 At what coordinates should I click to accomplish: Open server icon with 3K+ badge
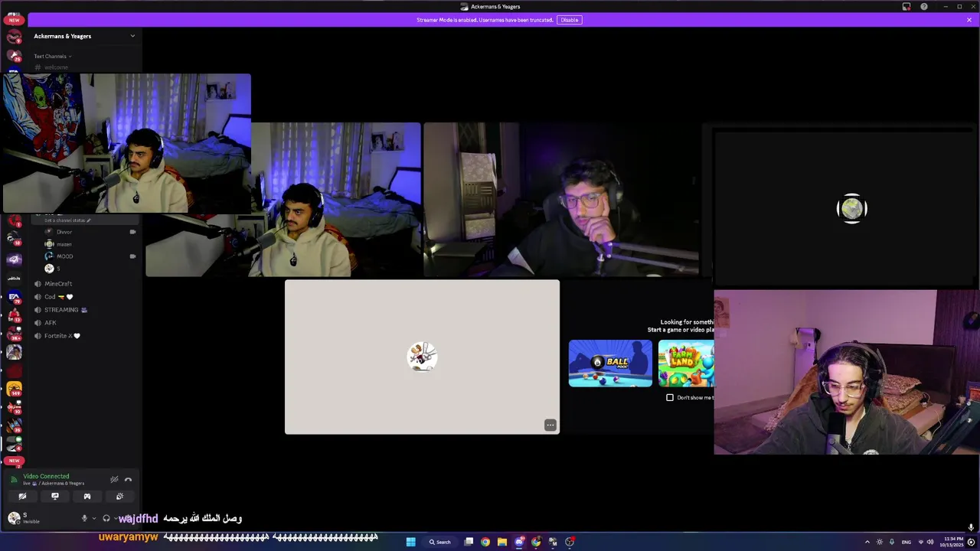(x=14, y=334)
